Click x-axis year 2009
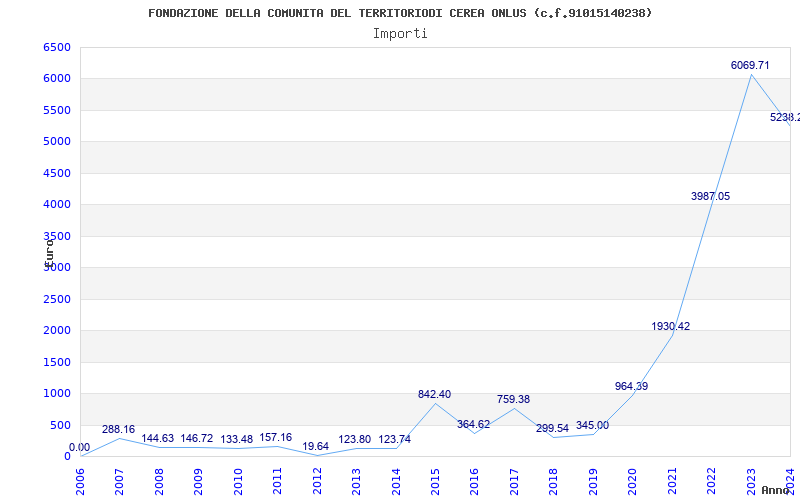 (x=198, y=482)
